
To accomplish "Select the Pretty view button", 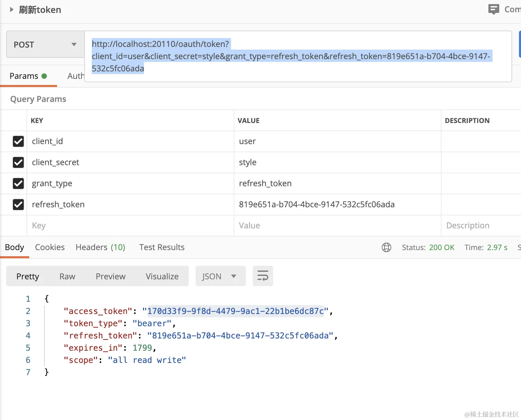I will point(28,276).
